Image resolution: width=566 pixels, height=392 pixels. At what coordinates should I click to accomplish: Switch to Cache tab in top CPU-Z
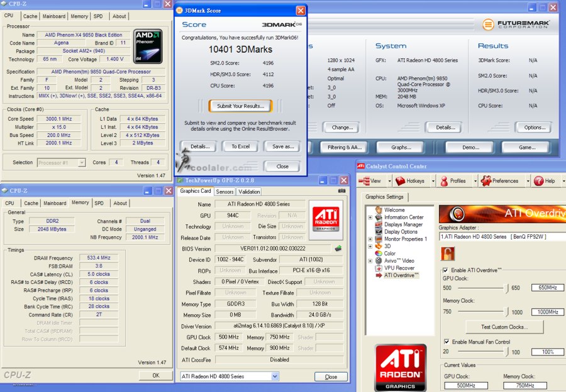(30, 16)
